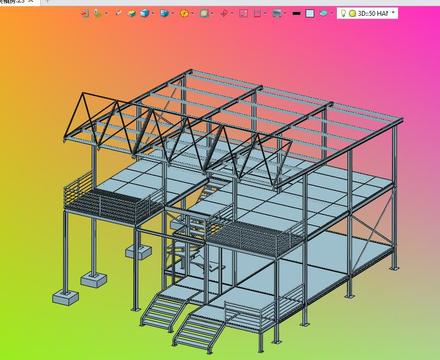Click the grey-green square render icon

pyautogui.click(x=204, y=13)
